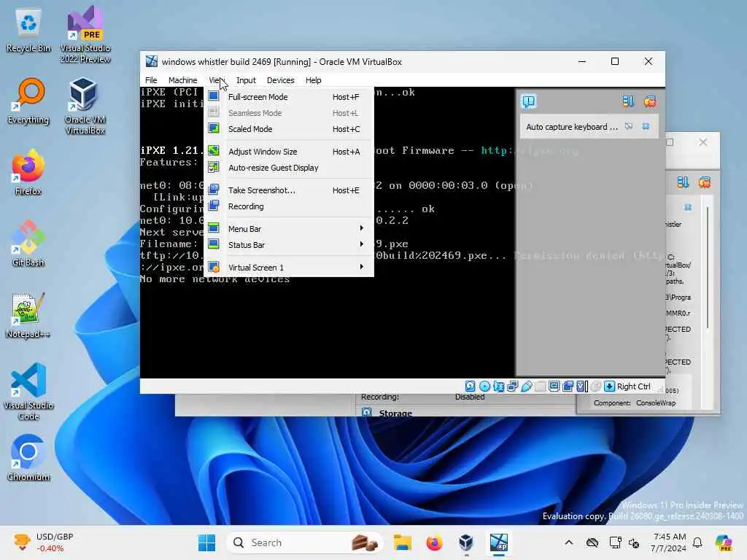Click the mouse integration indicator
Viewport: 747px width, 560px height.
pos(595,386)
